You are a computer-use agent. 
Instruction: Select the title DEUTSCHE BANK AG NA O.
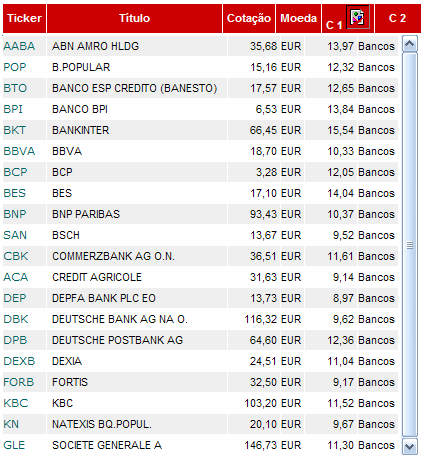click(x=120, y=319)
